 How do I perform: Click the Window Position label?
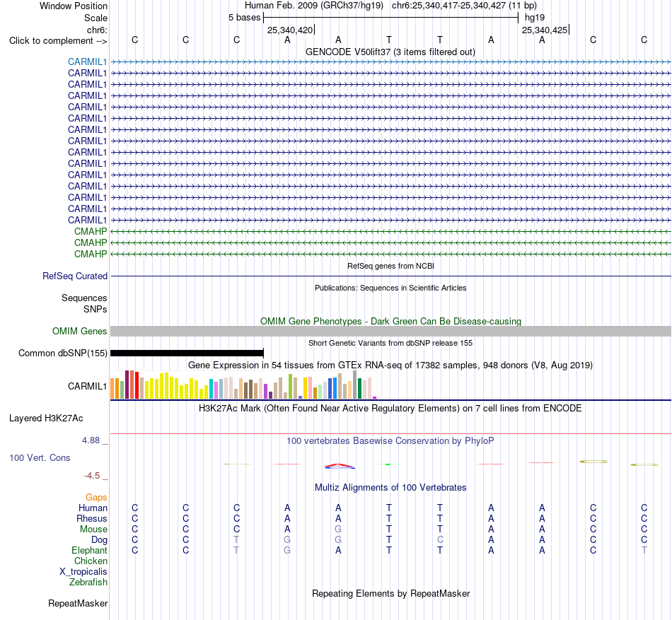[x=74, y=6]
